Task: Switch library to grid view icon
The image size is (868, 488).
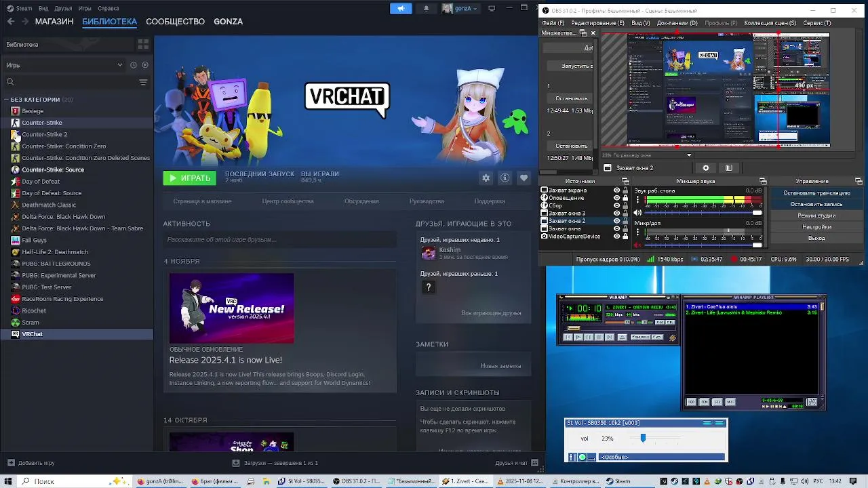Action: pos(143,44)
